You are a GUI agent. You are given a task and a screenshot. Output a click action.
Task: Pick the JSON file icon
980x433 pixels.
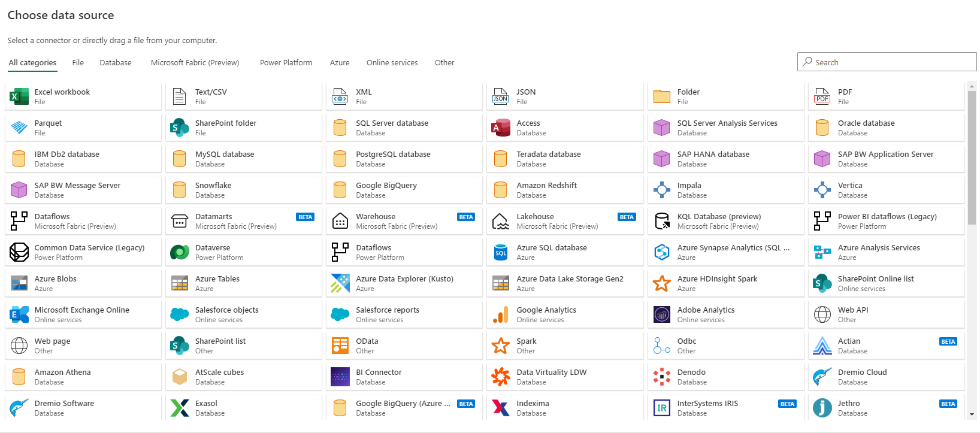point(500,96)
